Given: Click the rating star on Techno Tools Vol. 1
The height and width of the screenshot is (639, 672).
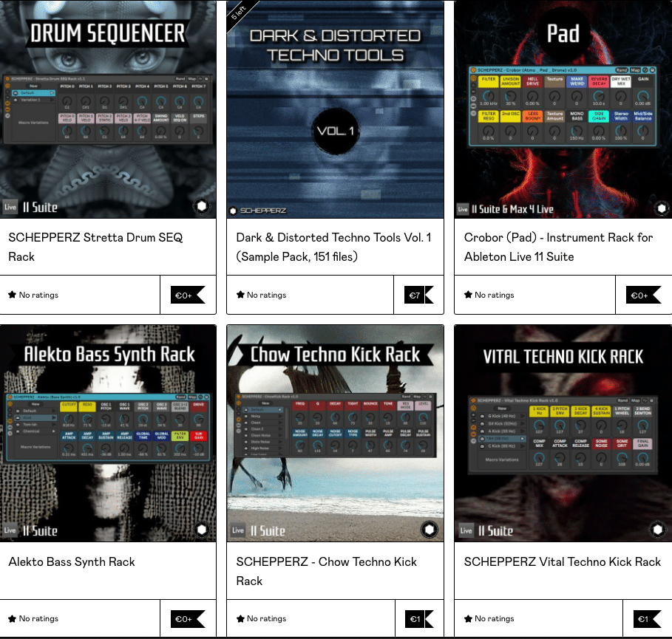Looking at the screenshot, I should [x=240, y=295].
